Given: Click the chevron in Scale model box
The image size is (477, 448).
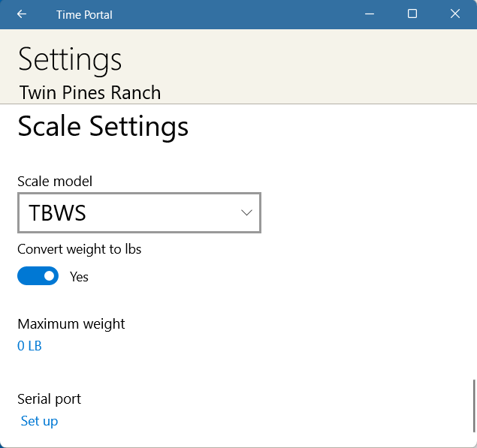Looking at the screenshot, I should (246, 213).
